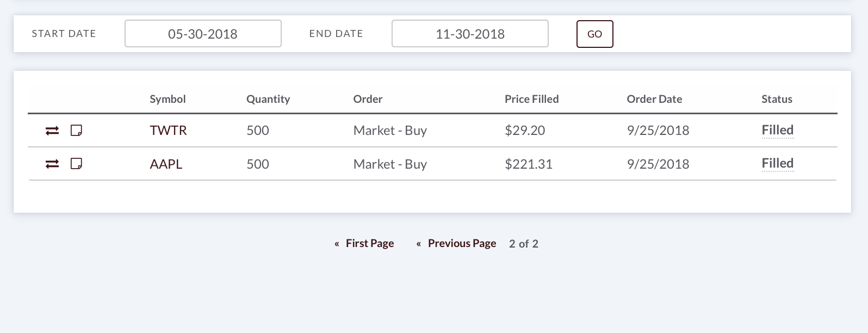Click the Order Date column header
The height and width of the screenshot is (333, 868).
pos(654,99)
